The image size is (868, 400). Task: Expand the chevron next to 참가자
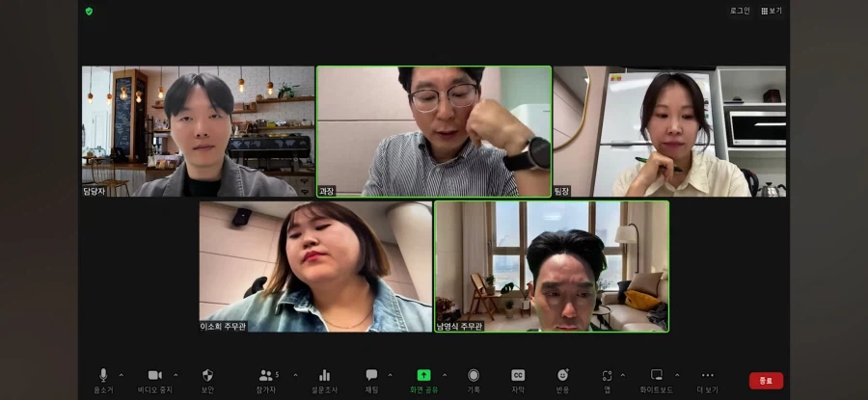295,375
